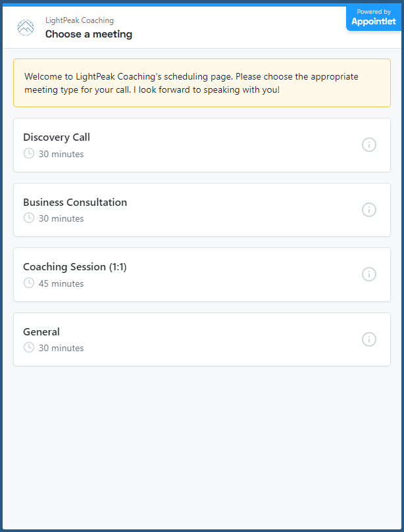Click the Choose a meeting heading
Image resolution: width=404 pixels, height=532 pixels.
click(x=89, y=34)
